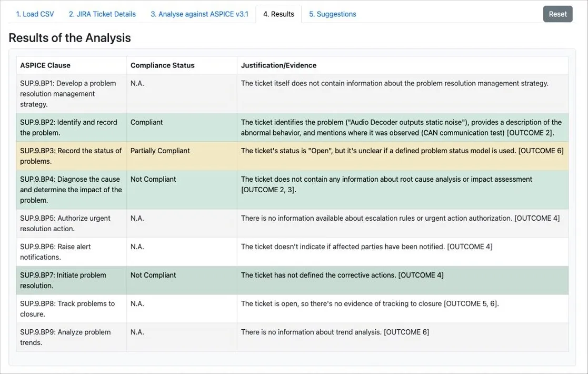
Task: Click the SUP.9.BP5 Authorize urgent resolution cell
Action: [x=71, y=223]
